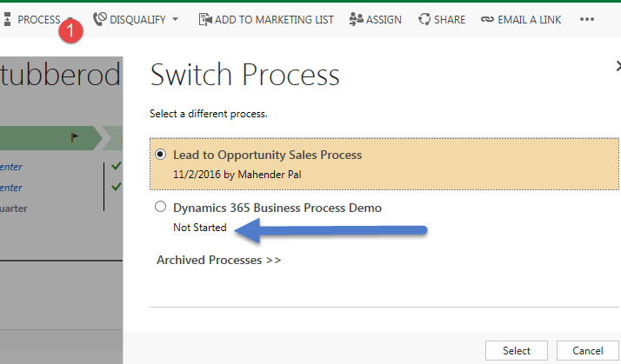Viewport: 621px width, 364px height.
Task: Expand the Archived Processes section
Action: 218,260
